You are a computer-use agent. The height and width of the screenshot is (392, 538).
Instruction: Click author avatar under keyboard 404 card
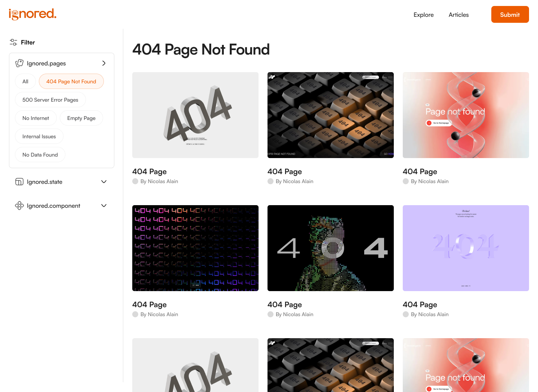point(270,181)
